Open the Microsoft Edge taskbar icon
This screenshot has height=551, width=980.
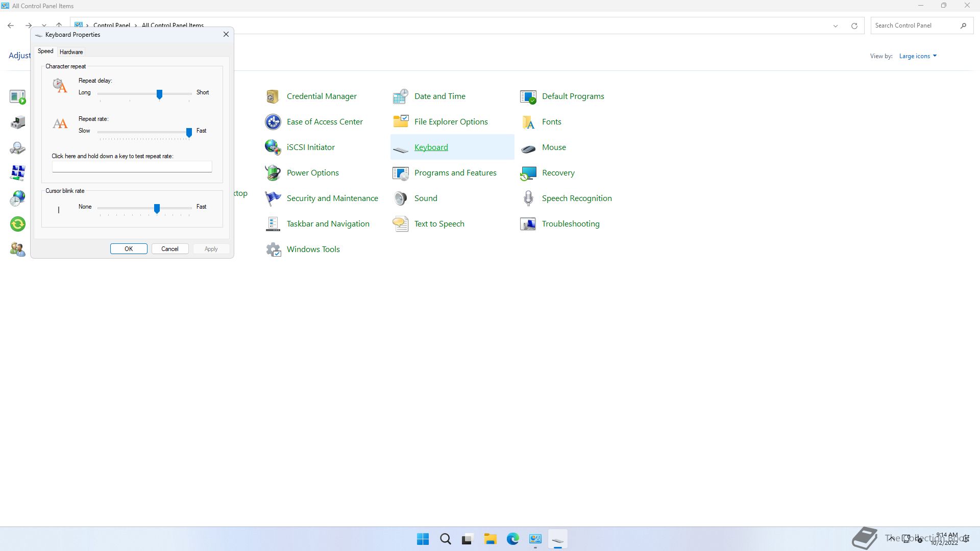click(x=512, y=539)
